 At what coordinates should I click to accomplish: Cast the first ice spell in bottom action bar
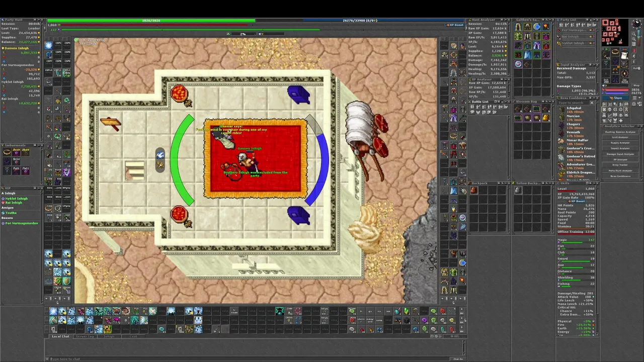pyautogui.click(x=53, y=311)
